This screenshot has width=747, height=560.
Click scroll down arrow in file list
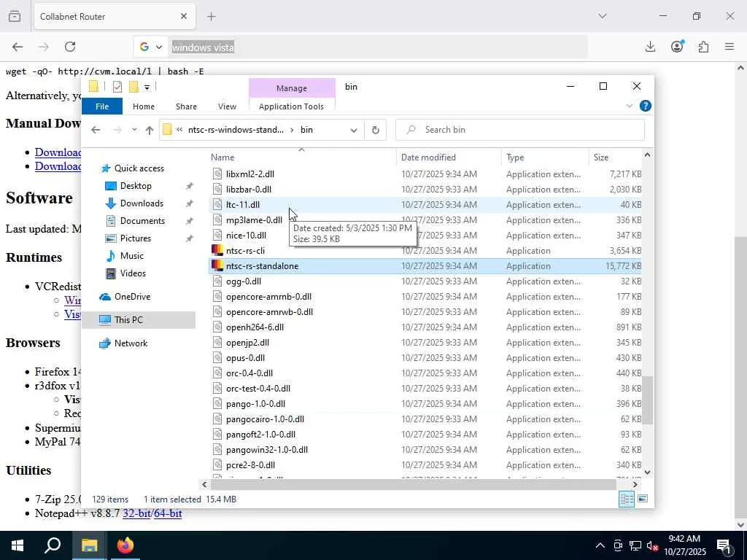click(x=648, y=472)
